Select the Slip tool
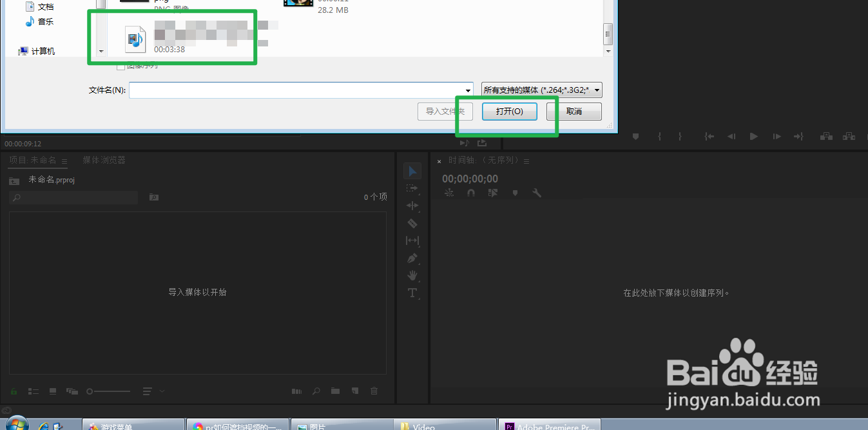This screenshot has width=868, height=430. coord(412,240)
